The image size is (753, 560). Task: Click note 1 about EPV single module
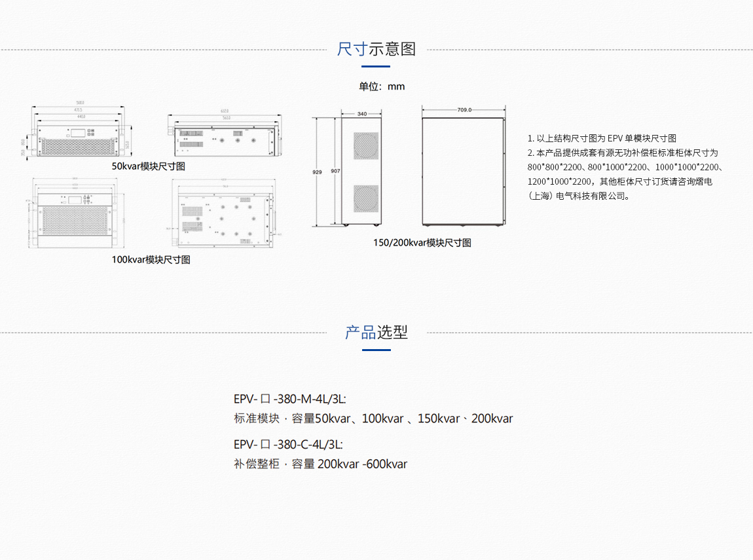point(602,138)
